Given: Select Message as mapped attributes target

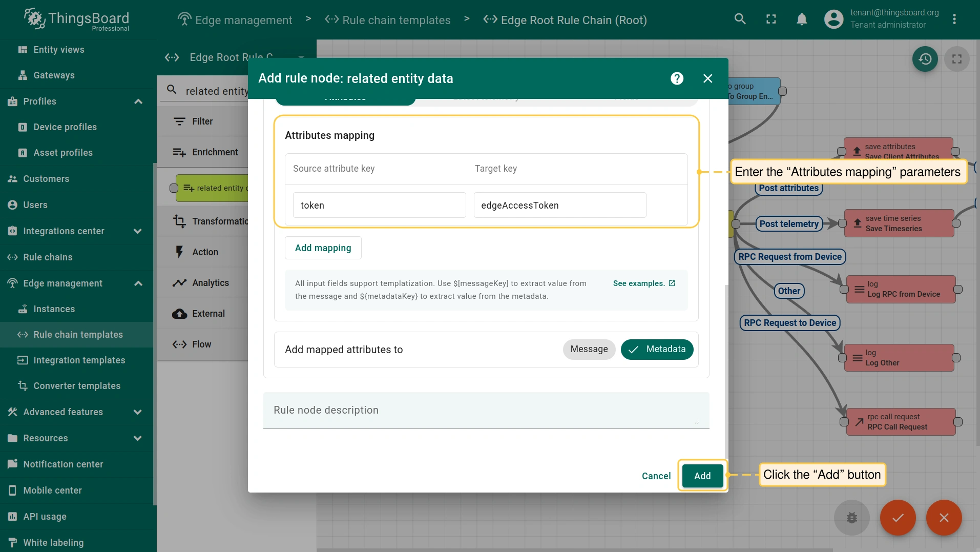Looking at the screenshot, I should pyautogui.click(x=589, y=350).
